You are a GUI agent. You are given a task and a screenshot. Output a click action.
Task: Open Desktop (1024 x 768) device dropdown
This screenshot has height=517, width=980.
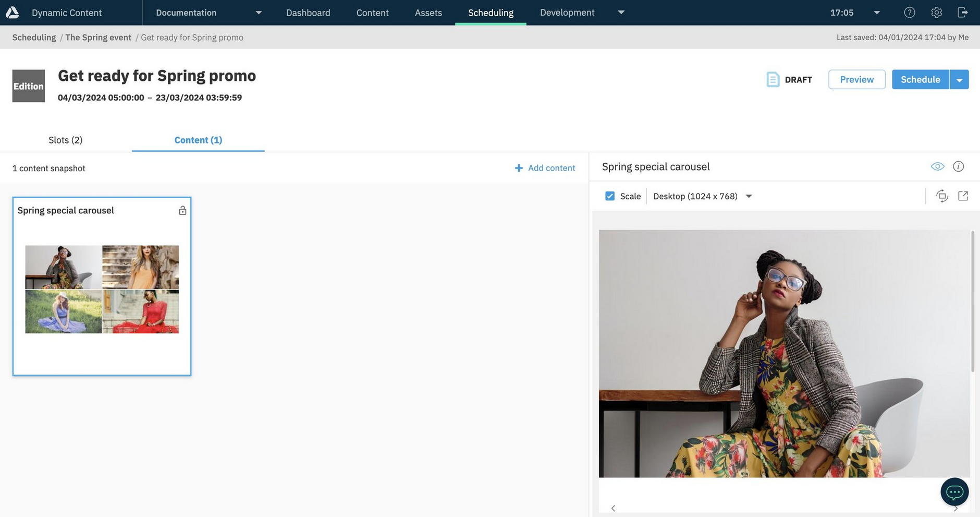pos(702,196)
